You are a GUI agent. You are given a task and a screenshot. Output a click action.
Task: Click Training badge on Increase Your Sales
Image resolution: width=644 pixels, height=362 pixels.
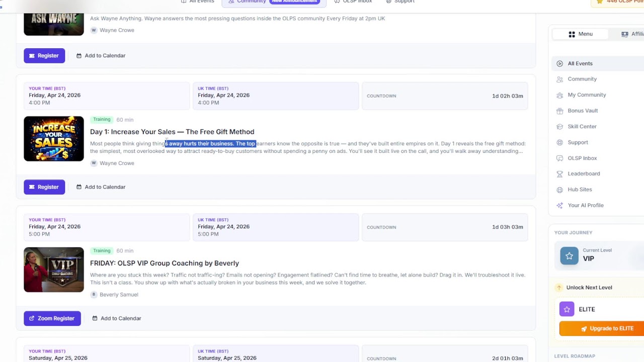[x=102, y=120]
